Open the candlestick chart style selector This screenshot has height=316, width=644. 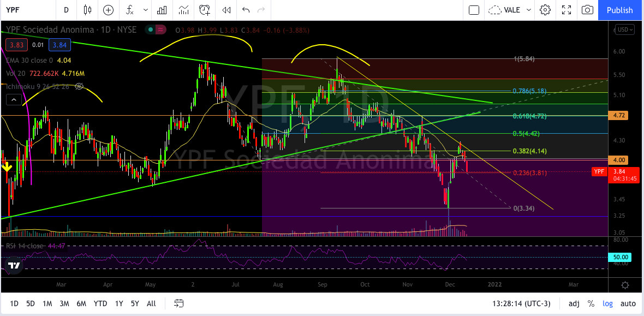87,10
